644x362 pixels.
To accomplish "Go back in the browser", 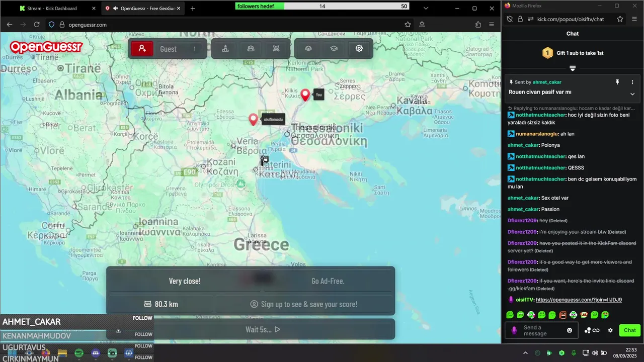I will 10,25.
